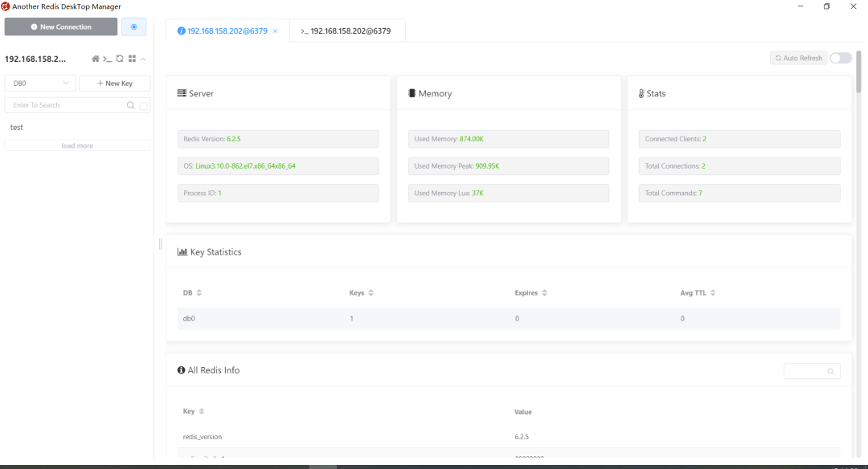The image size is (868, 469).
Task: Switch to the info tab 192.168.158.202@6379
Action: (227, 31)
